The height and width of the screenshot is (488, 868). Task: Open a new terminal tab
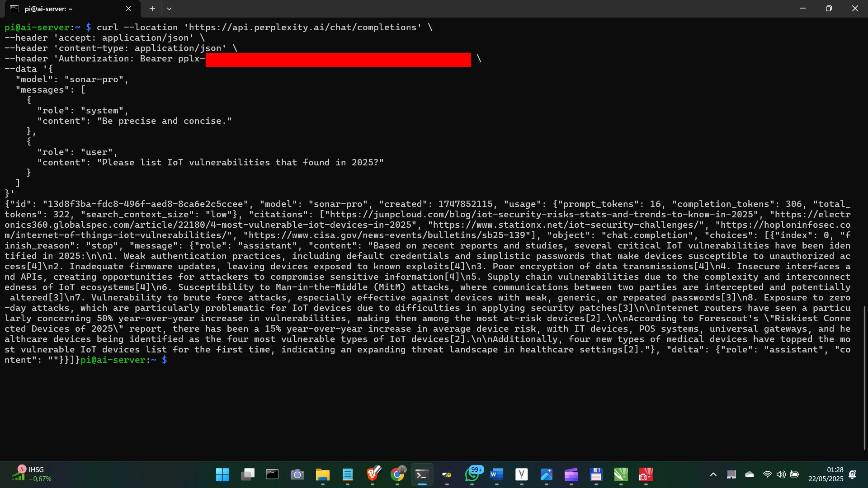(x=152, y=9)
